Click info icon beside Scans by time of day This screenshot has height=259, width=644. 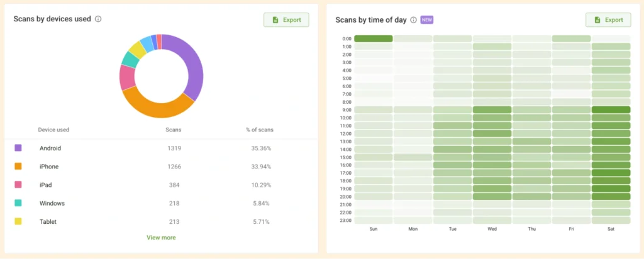point(413,19)
